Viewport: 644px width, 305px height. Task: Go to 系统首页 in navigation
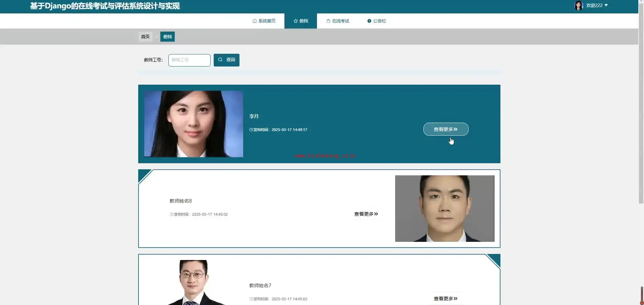click(264, 21)
